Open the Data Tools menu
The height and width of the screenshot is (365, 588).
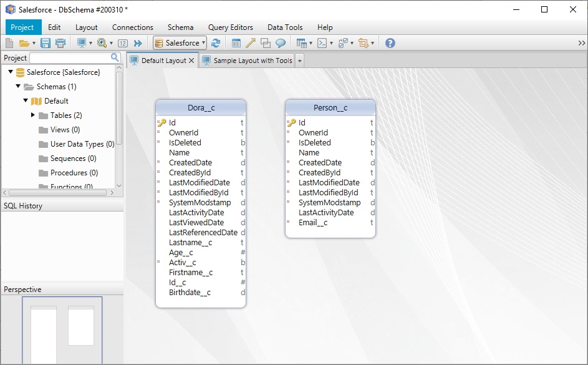(x=284, y=27)
